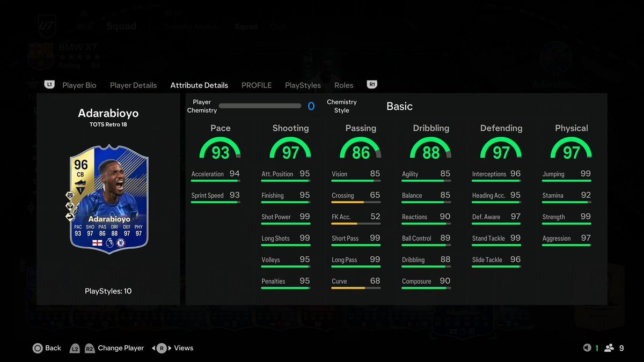Click the Acceleration 94 attribute

[216, 175]
